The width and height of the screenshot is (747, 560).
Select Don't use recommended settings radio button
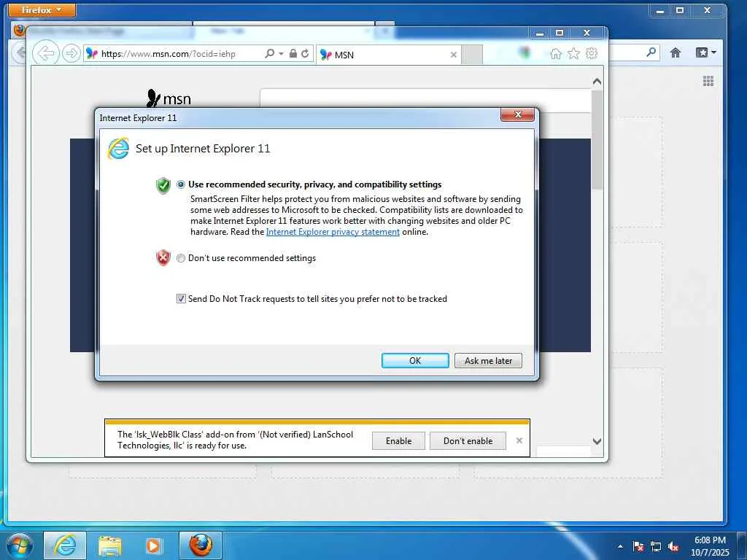pos(181,258)
